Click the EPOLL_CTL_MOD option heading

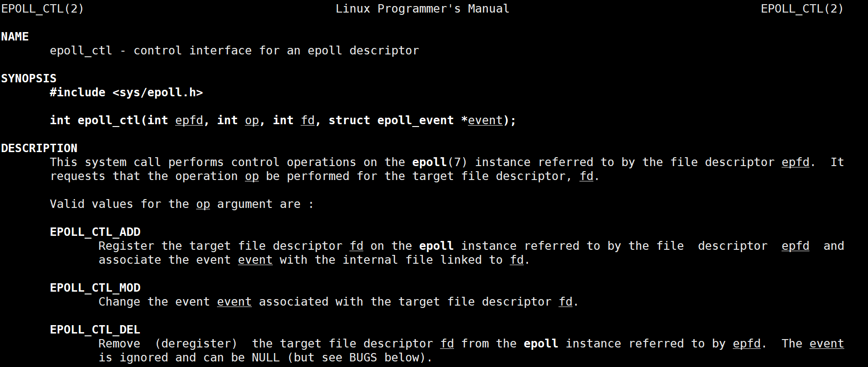coord(95,288)
